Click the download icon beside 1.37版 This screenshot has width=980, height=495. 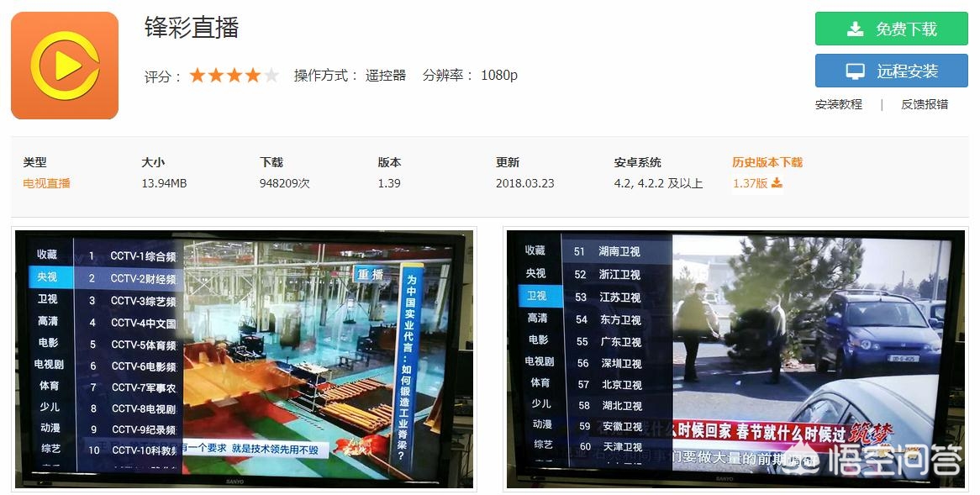[777, 182]
